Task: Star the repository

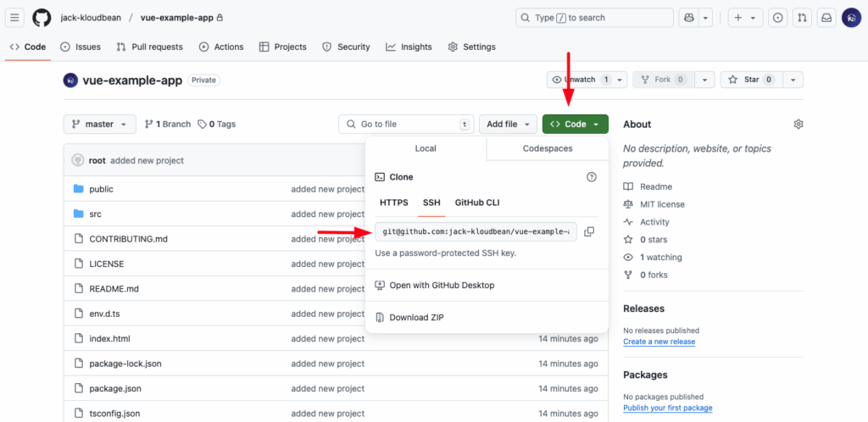Action: [x=751, y=80]
